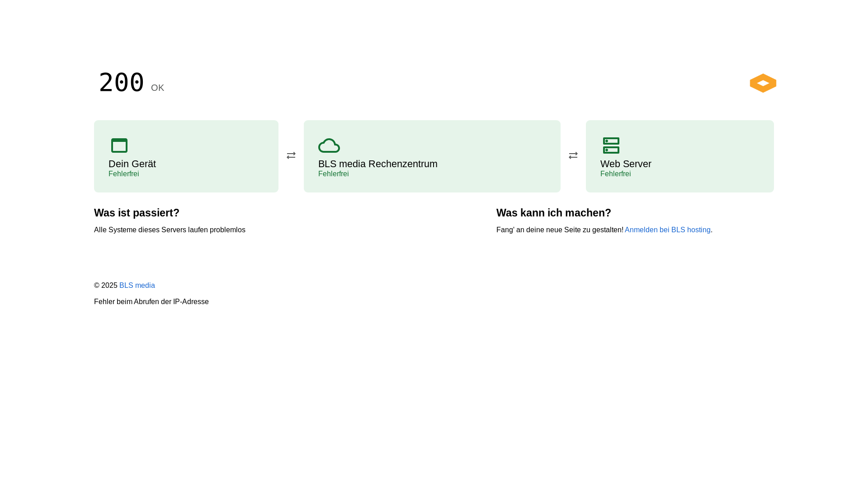Viewport: 868px width, 488px height.
Task: Click the orange BLS media logo
Action: click(763, 83)
